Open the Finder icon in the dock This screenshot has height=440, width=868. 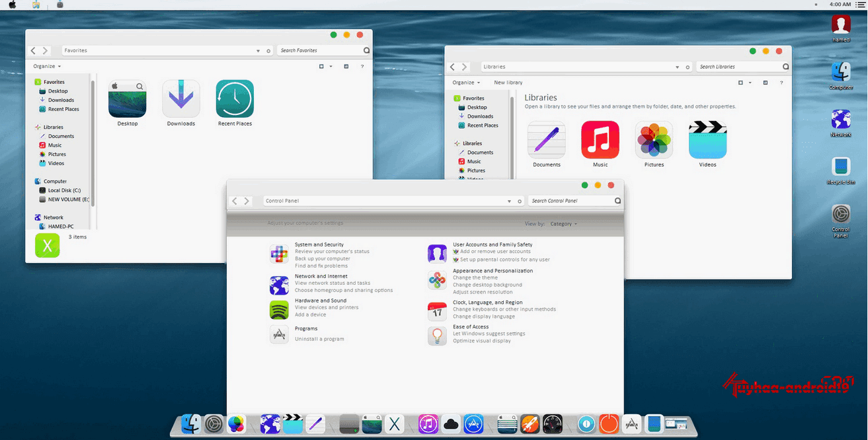click(x=191, y=423)
